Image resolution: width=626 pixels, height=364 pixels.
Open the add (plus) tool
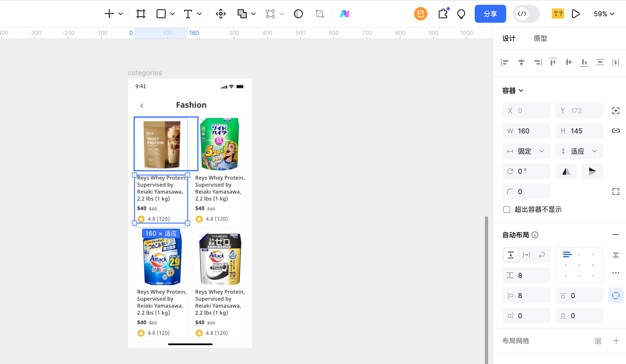click(x=109, y=14)
